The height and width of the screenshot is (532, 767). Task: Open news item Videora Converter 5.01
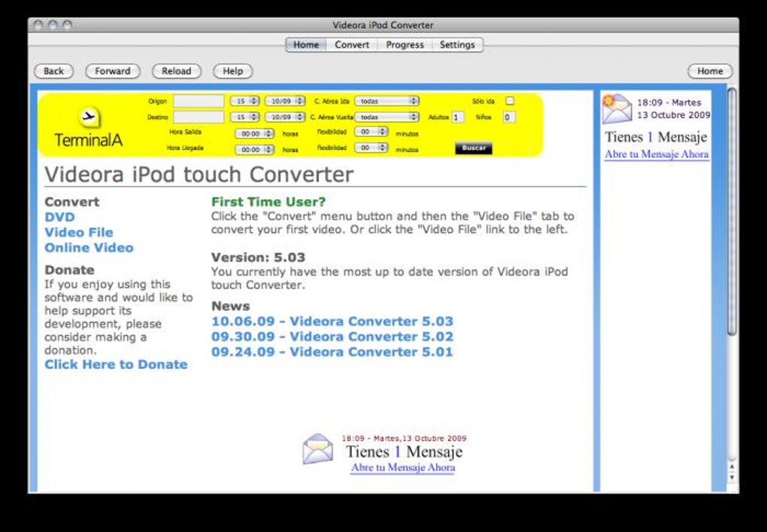pos(332,352)
